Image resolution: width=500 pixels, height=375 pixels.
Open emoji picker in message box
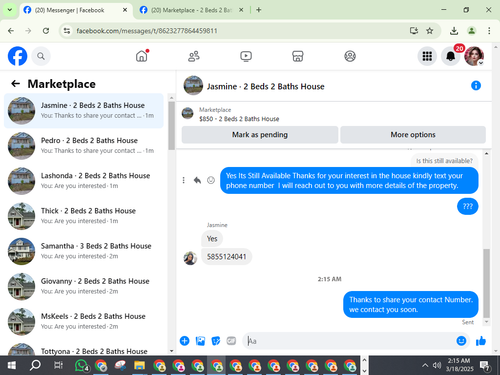(x=461, y=341)
